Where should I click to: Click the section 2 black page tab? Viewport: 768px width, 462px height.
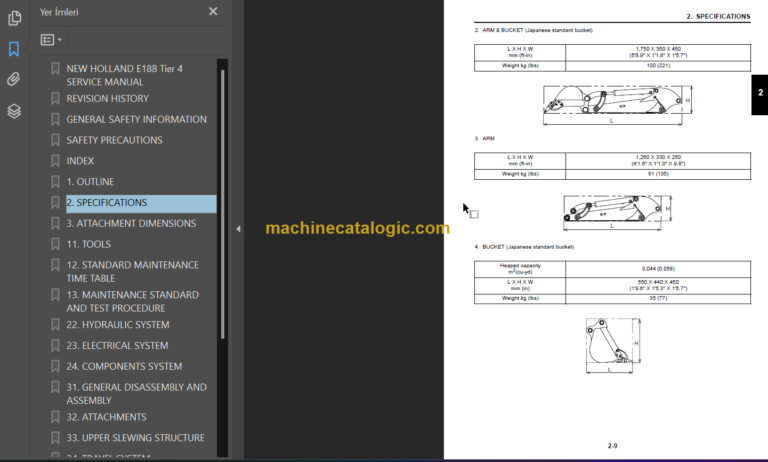[760, 95]
